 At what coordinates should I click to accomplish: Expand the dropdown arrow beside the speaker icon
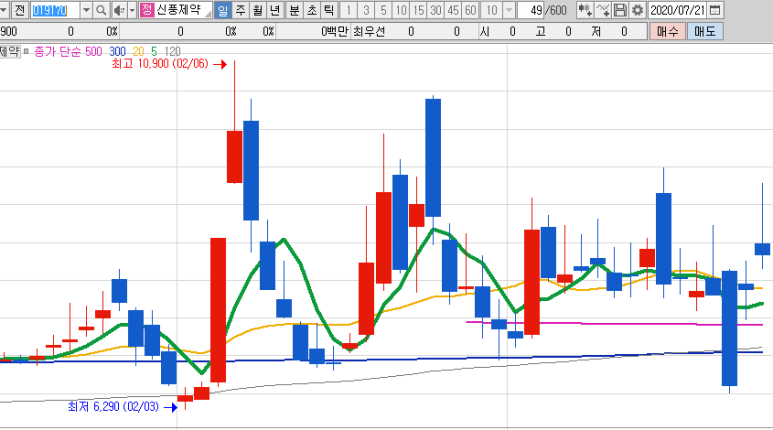[x=132, y=10]
